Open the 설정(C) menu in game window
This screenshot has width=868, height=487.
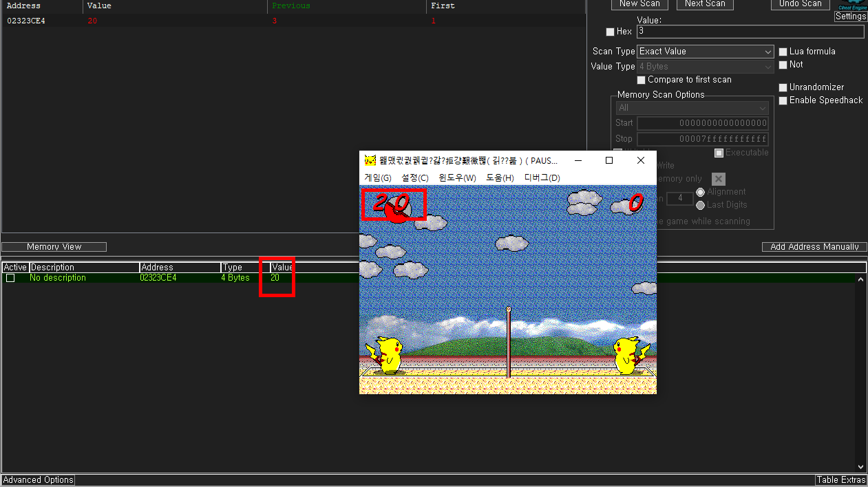415,178
